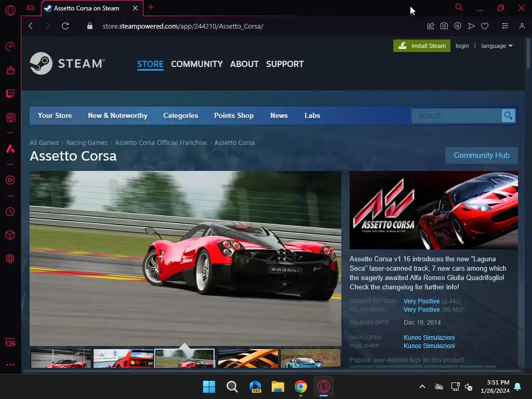Image resolution: width=532 pixels, height=399 pixels.
Task: Open GX Cleaner sidebar icon
Action: (10, 70)
